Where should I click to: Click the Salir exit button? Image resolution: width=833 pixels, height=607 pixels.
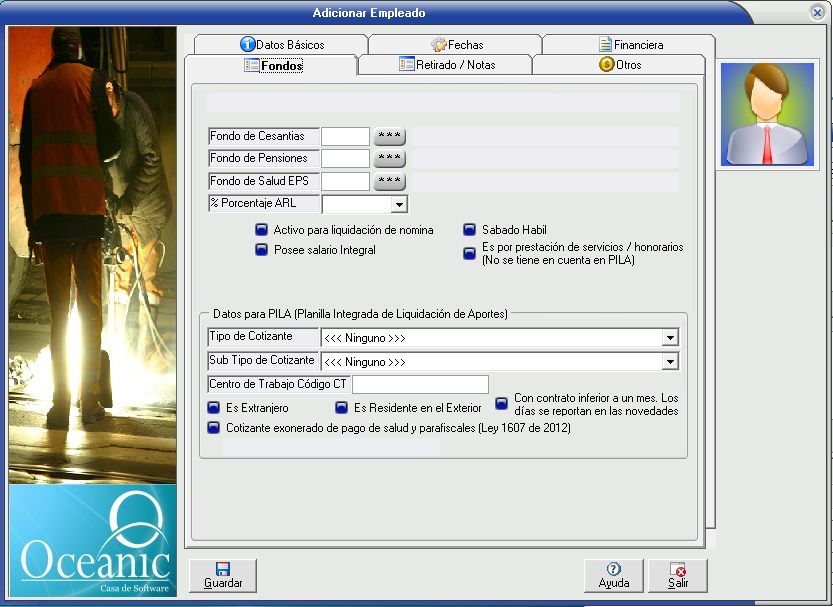678,575
